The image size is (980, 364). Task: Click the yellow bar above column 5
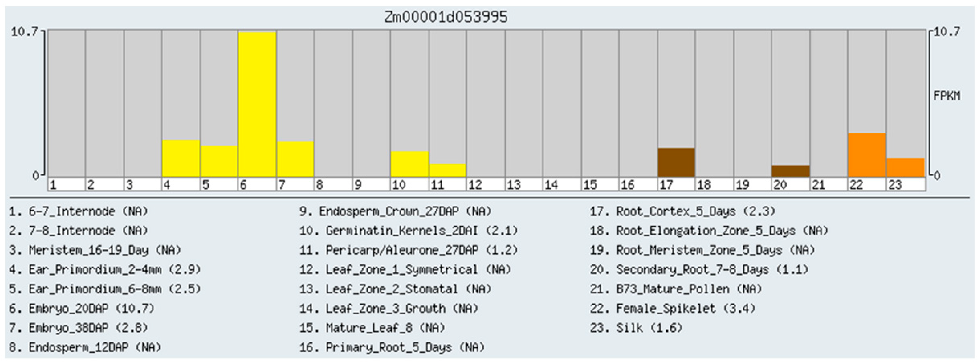tap(219, 161)
